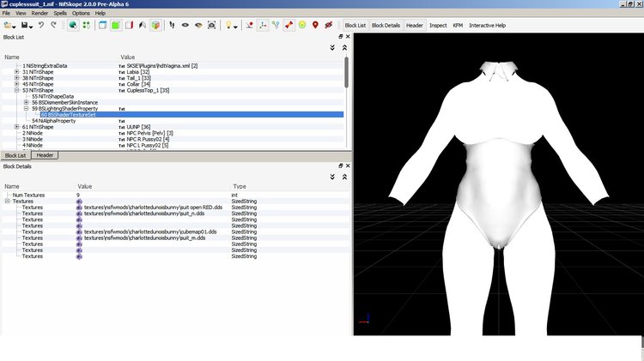Toggle the yellow-green circle icon

pyautogui.click(x=302, y=26)
